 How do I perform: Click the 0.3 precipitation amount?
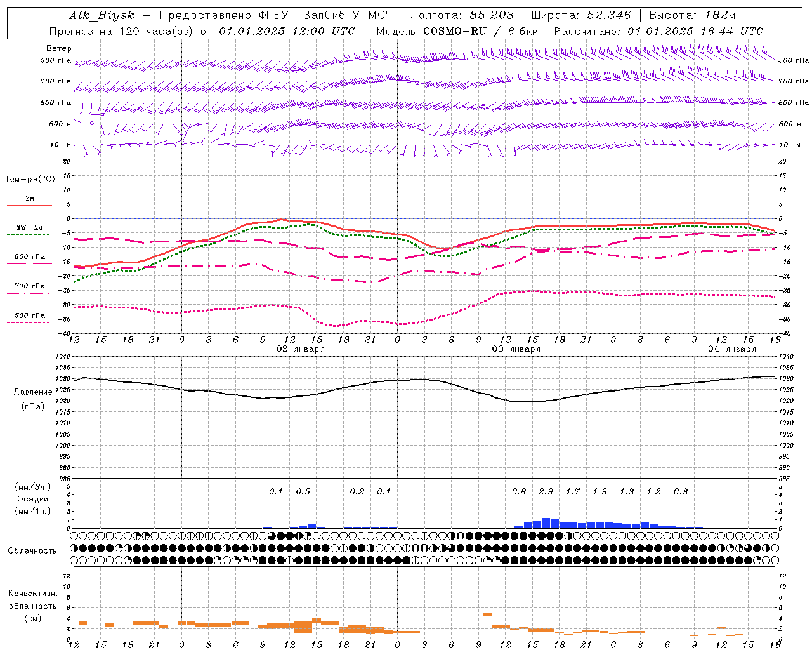(x=681, y=492)
